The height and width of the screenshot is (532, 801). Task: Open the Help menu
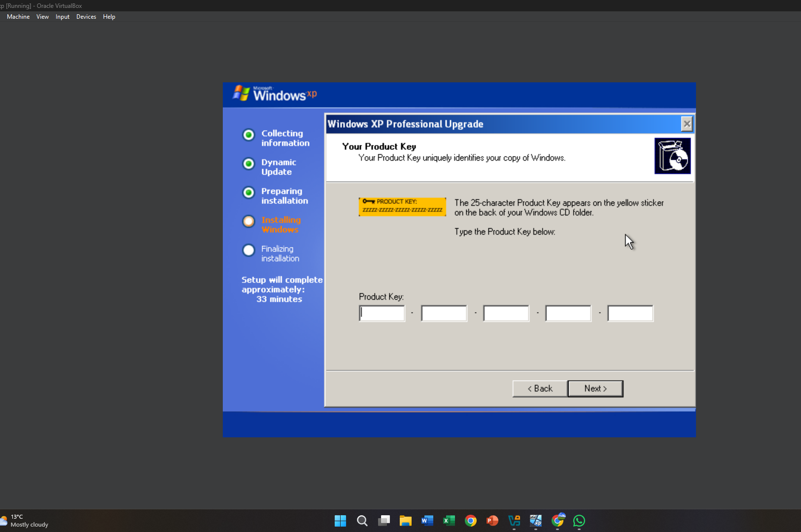click(x=109, y=17)
